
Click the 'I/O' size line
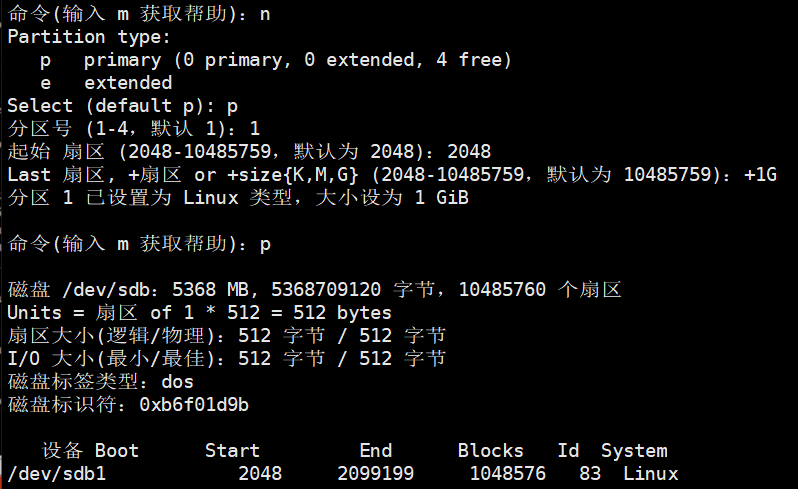(x=226, y=358)
